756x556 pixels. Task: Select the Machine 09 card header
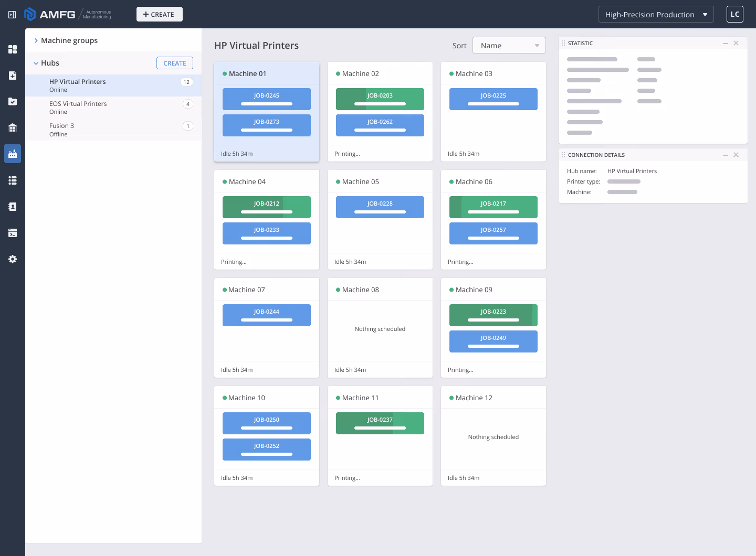[x=493, y=290]
